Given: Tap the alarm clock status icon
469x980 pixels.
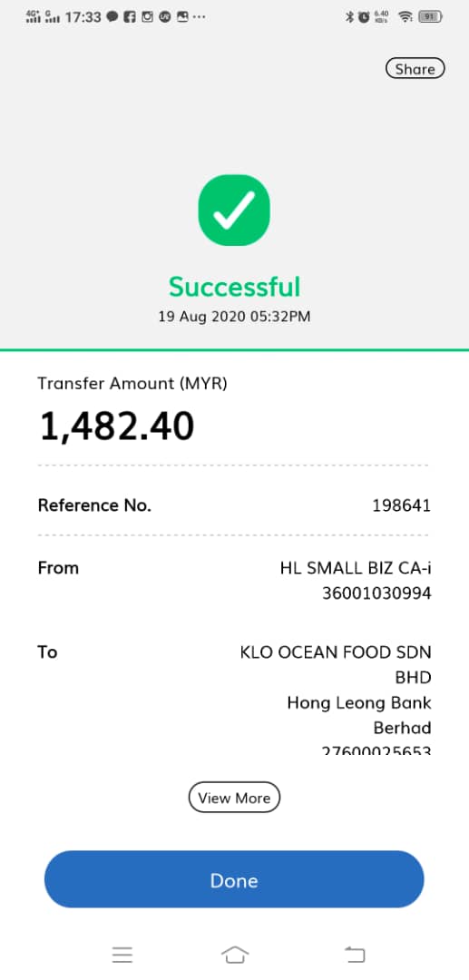Looking at the screenshot, I should pos(364,17).
